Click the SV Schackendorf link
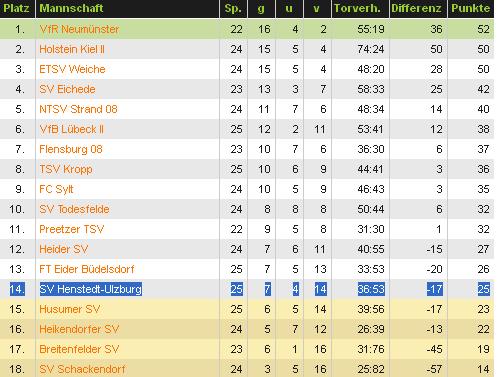The height and width of the screenshot is (377, 500). coord(82,369)
